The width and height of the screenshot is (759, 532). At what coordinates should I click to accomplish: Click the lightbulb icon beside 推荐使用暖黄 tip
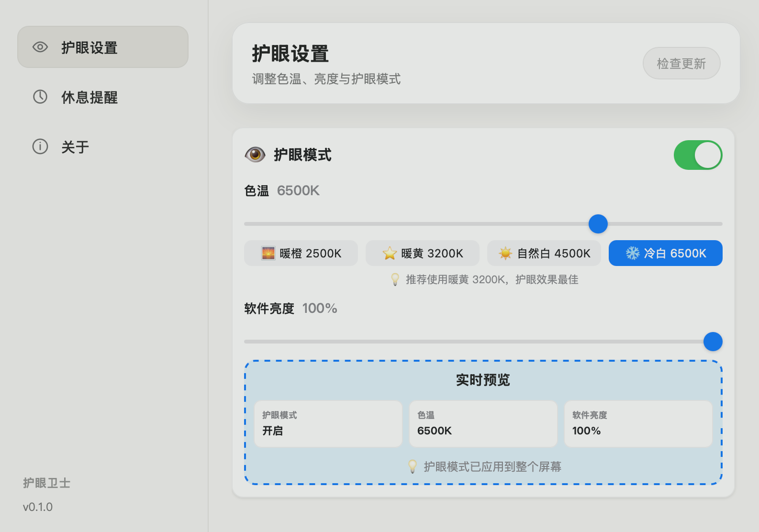395,279
